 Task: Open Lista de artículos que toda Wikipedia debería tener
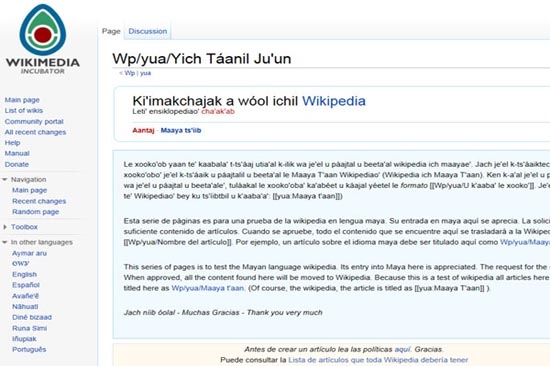coord(378,360)
